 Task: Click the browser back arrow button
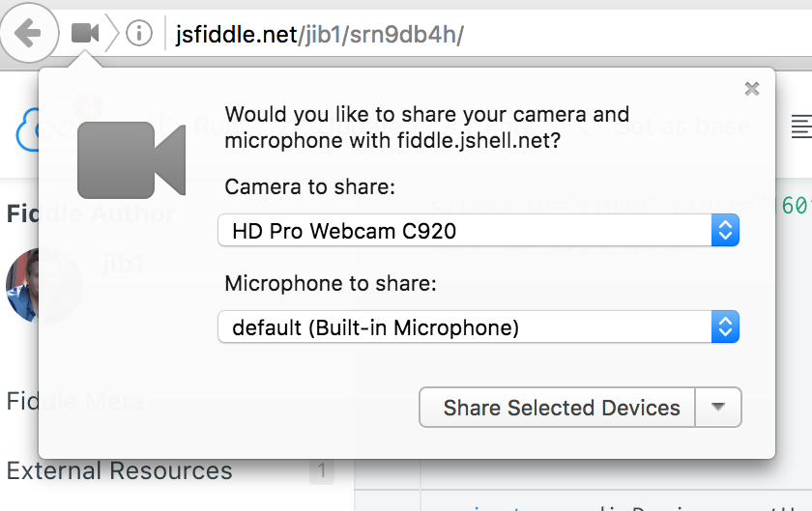click(28, 33)
